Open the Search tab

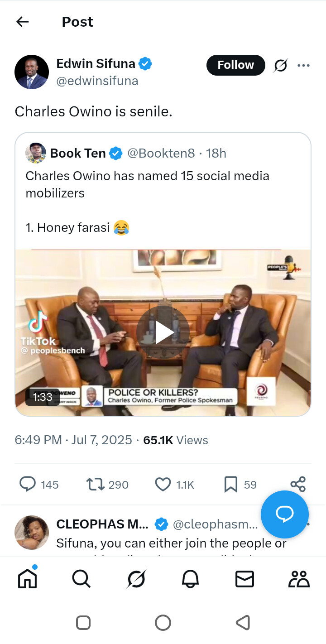pyautogui.click(x=81, y=579)
